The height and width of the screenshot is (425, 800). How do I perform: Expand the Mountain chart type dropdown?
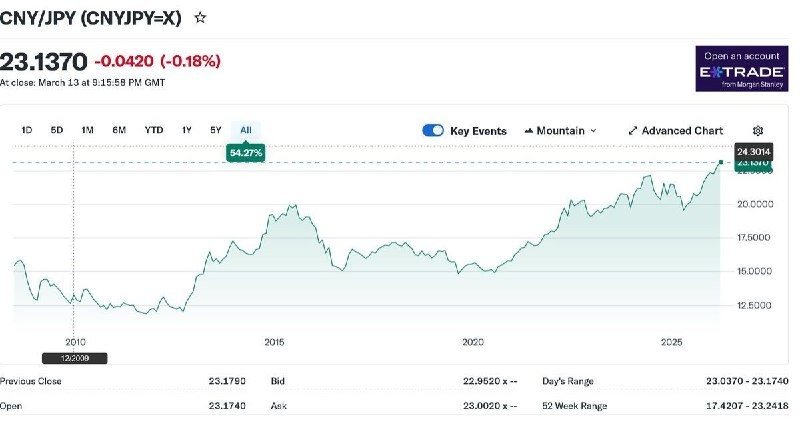pyautogui.click(x=560, y=131)
